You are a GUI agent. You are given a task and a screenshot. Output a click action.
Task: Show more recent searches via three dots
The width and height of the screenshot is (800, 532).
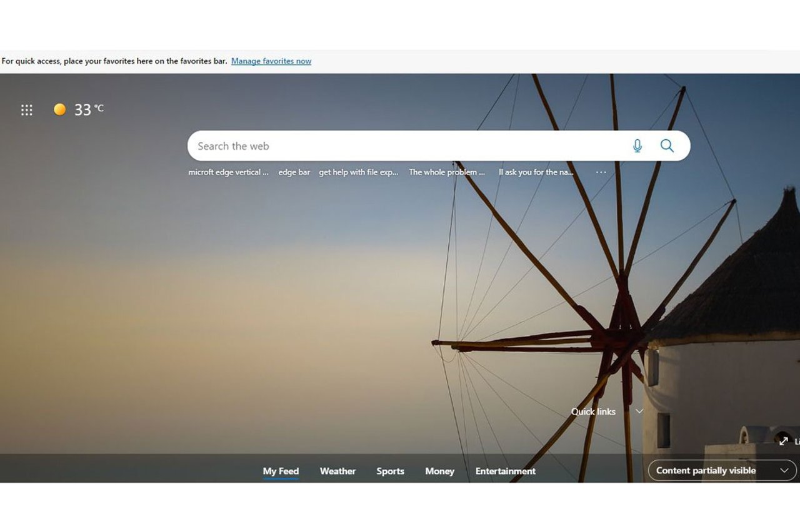click(601, 172)
